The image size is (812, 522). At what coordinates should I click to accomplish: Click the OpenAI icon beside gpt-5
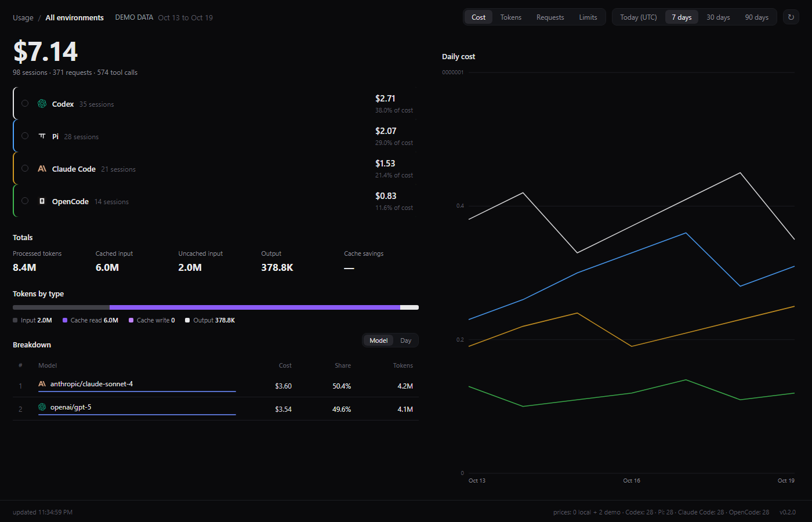pos(42,407)
